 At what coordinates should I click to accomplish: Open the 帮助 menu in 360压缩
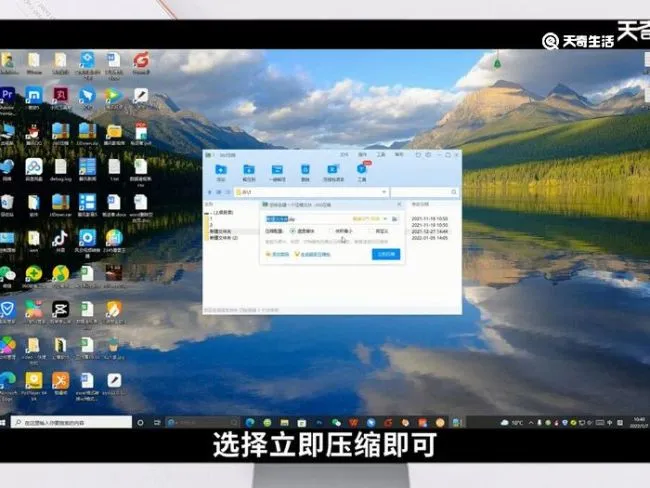tap(399, 155)
